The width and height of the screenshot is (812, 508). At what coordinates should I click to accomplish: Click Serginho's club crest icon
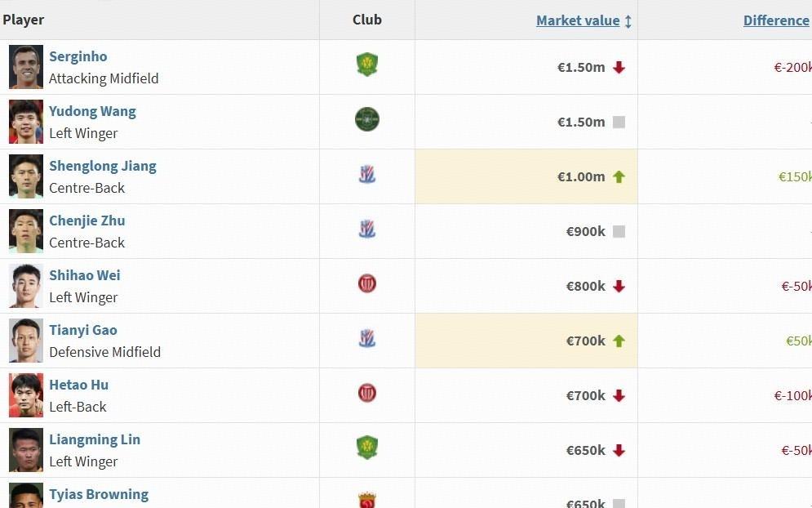pyautogui.click(x=367, y=65)
